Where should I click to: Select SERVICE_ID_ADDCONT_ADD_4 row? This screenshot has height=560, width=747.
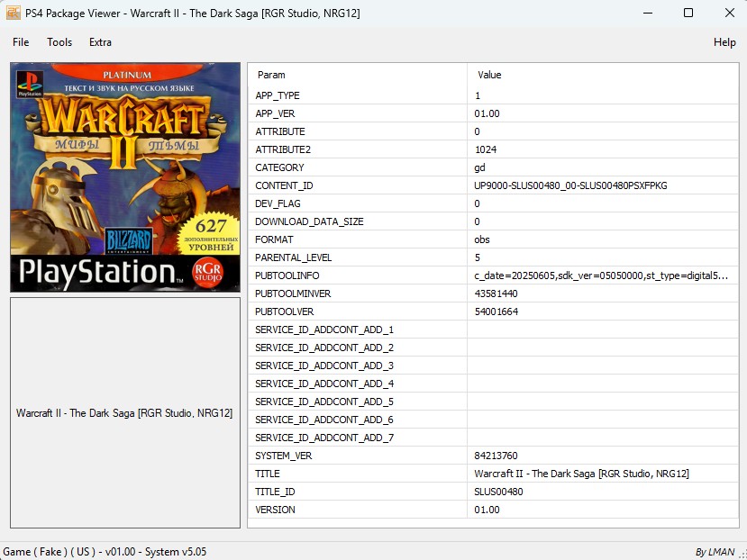[493, 384]
